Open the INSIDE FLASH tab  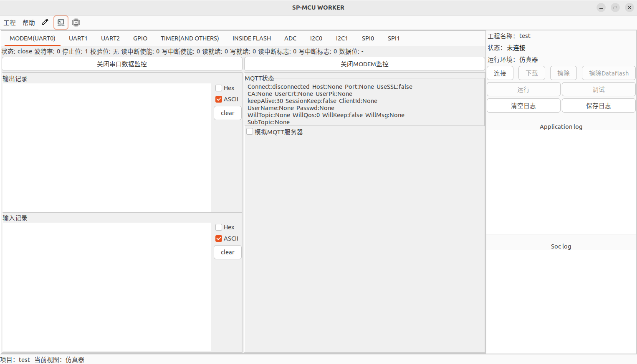coord(251,38)
